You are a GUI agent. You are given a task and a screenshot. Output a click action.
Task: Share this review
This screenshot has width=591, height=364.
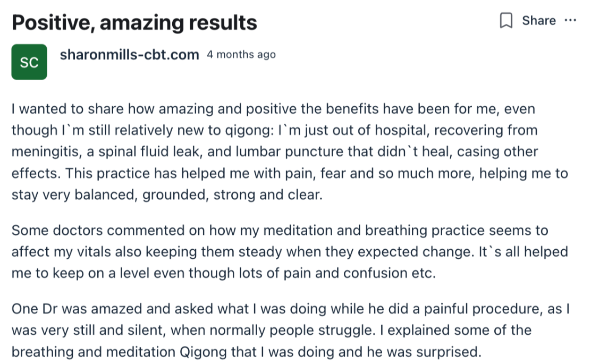[538, 21]
